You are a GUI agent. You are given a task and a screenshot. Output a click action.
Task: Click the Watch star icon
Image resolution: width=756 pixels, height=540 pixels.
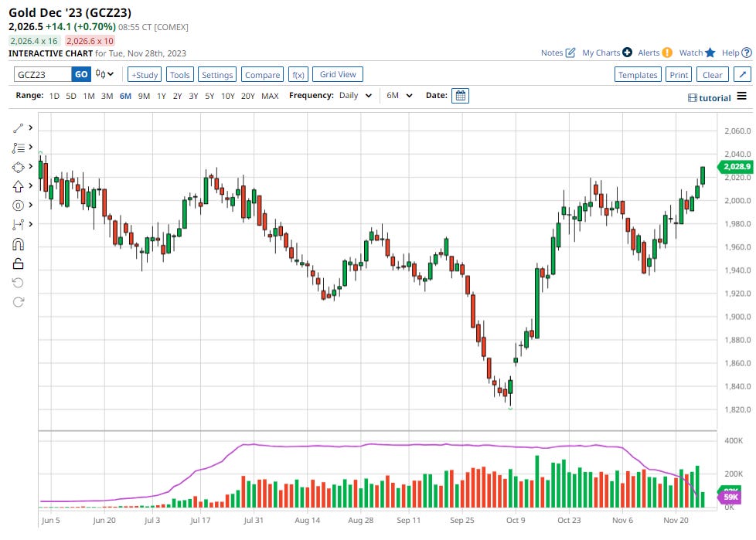click(710, 53)
